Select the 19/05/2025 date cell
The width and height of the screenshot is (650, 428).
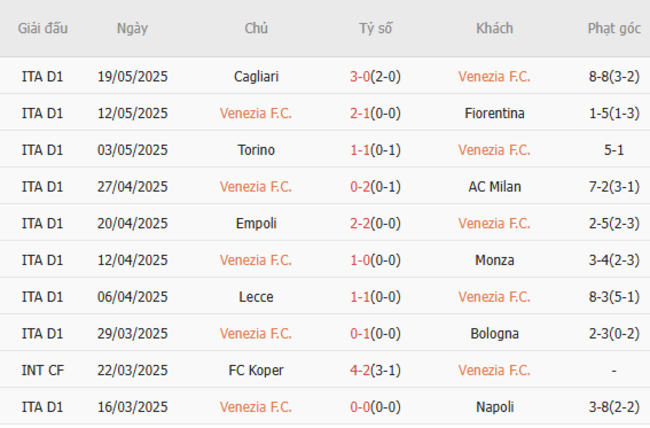point(133,77)
